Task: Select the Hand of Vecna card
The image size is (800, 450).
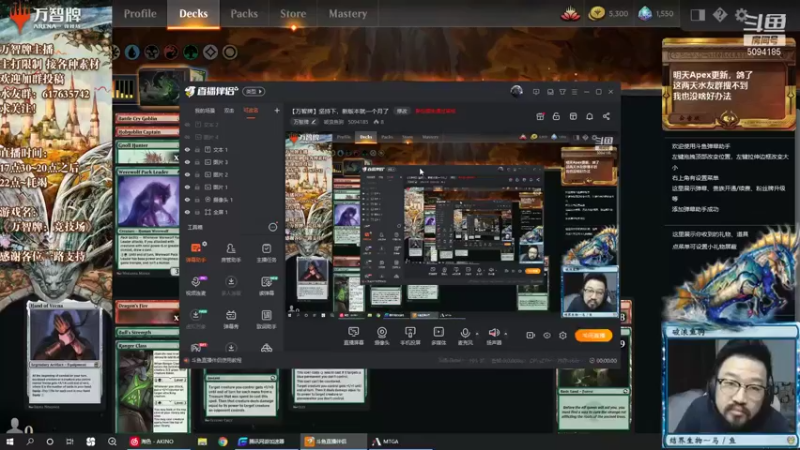Action: [64, 352]
